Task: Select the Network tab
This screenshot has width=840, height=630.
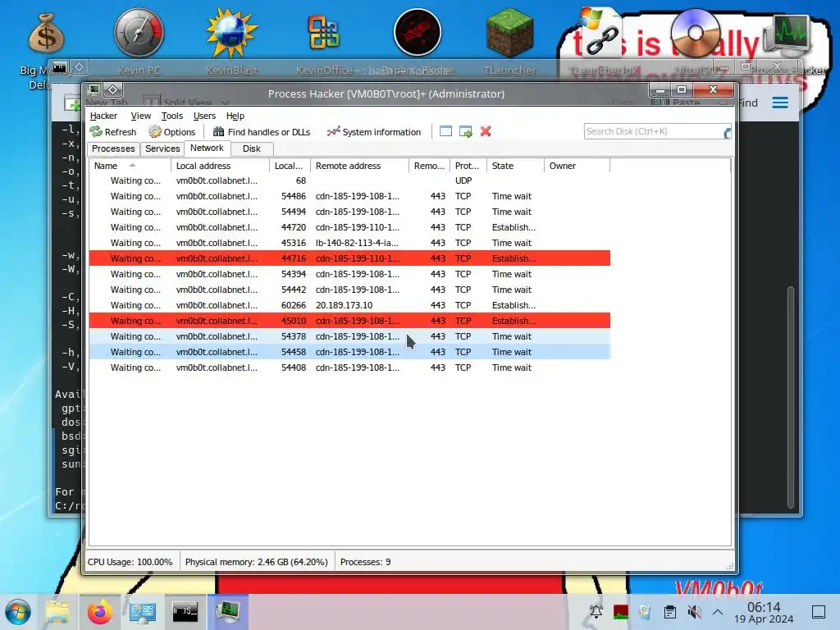Action: coord(207,148)
